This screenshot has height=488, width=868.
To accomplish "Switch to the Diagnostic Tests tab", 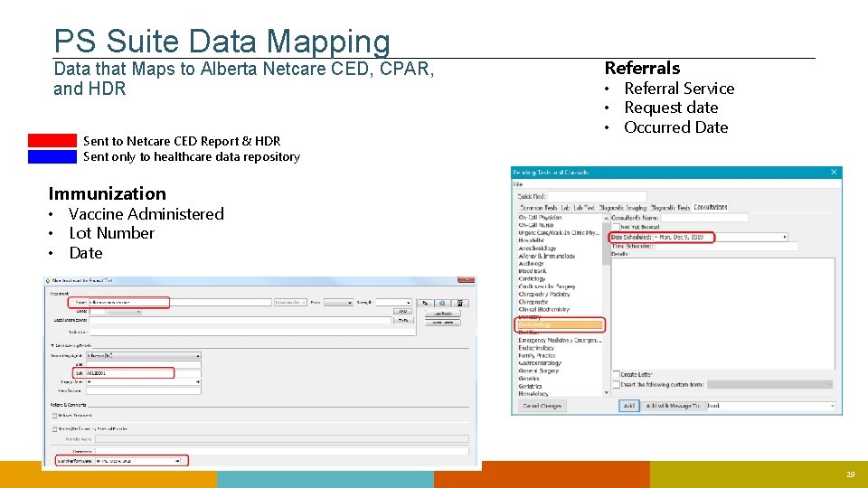I will coord(670,208).
